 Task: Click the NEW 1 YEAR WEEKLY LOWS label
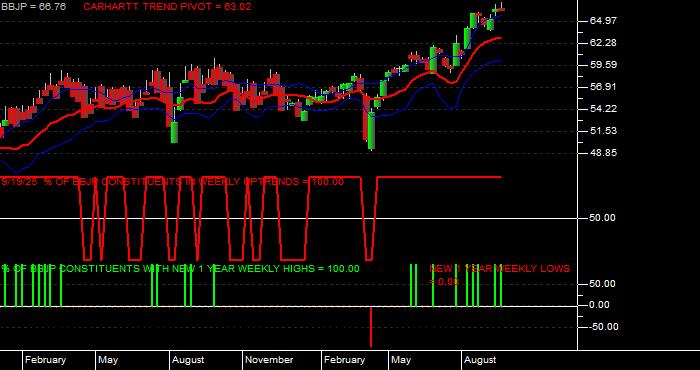(499, 275)
